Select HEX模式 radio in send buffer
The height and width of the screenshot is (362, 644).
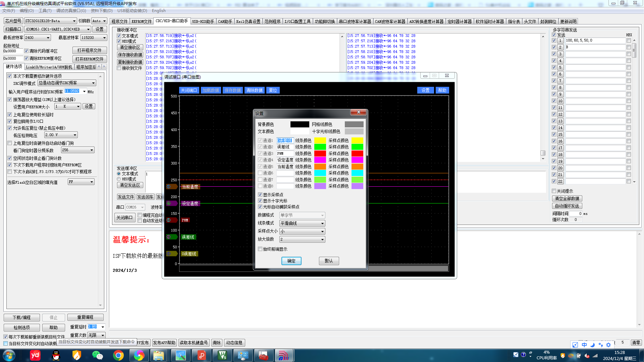click(119, 179)
